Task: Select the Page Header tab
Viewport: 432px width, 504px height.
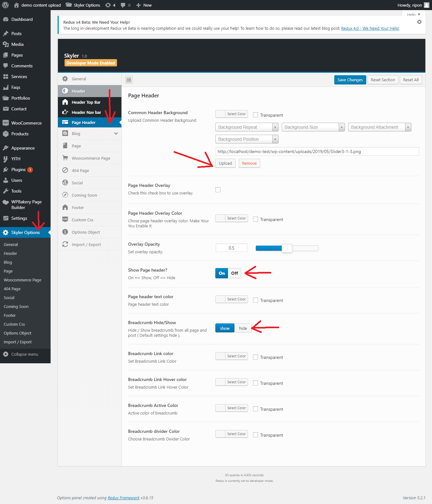Action: [x=89, y=122]
